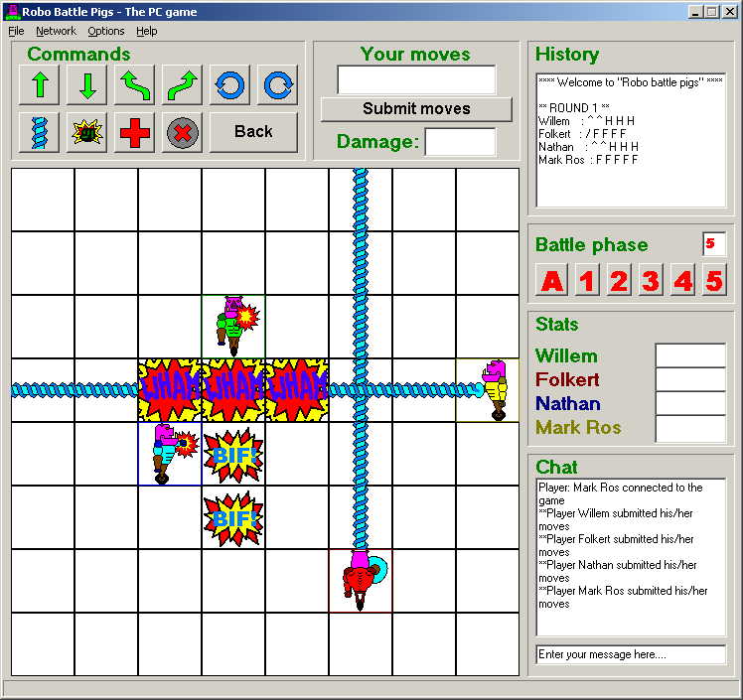Click the blue robo pig on the board

tap(170, 454)
